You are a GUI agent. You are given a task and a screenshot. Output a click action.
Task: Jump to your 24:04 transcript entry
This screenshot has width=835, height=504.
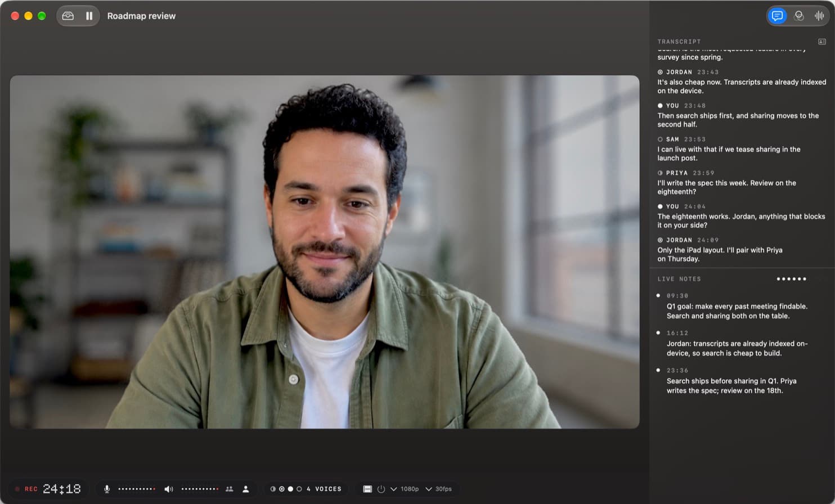tap(742, 216)
